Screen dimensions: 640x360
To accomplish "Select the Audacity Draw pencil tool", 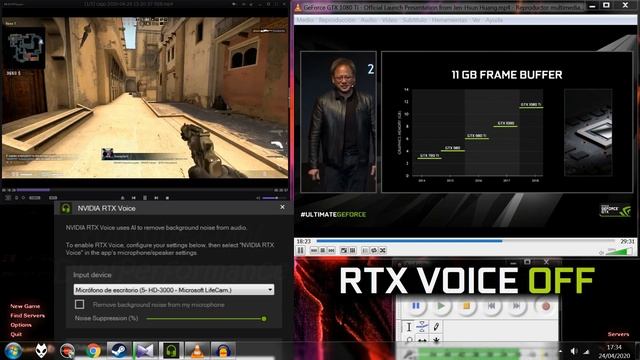I will click(x=436, y=327).
